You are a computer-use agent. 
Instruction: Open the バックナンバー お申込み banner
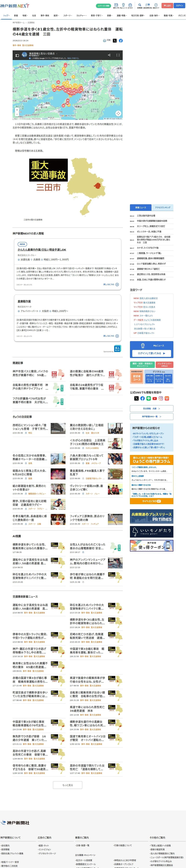164,364
